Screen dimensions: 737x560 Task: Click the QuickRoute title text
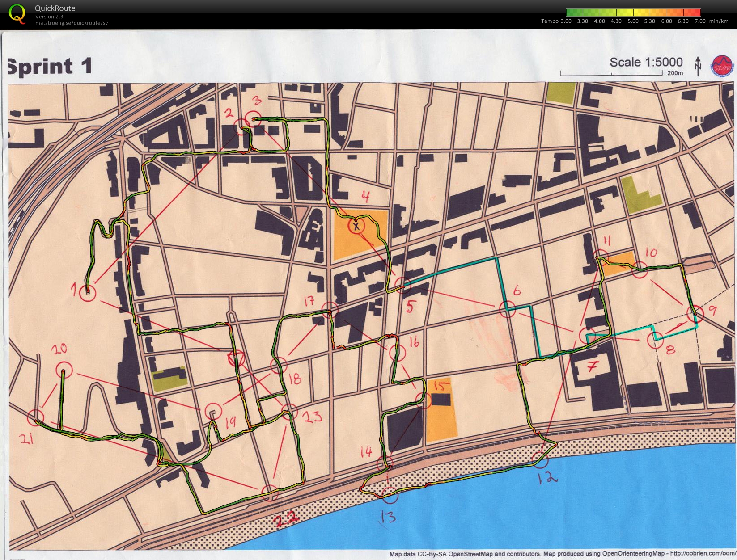tap(55, 8)
